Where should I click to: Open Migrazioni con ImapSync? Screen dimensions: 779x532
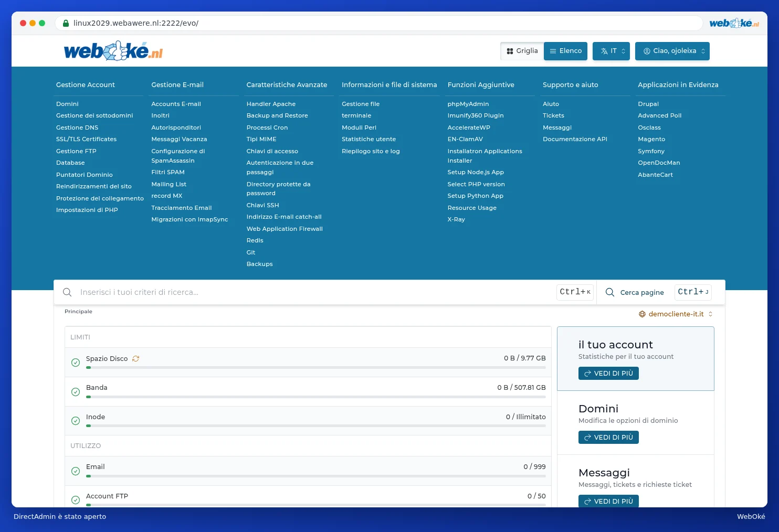tap(190, 220)
